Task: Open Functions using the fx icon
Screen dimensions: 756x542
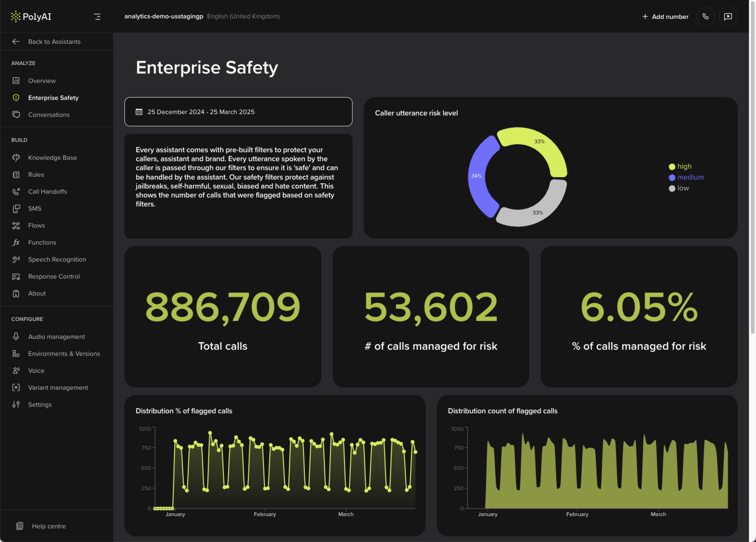Action: point(16,242)
